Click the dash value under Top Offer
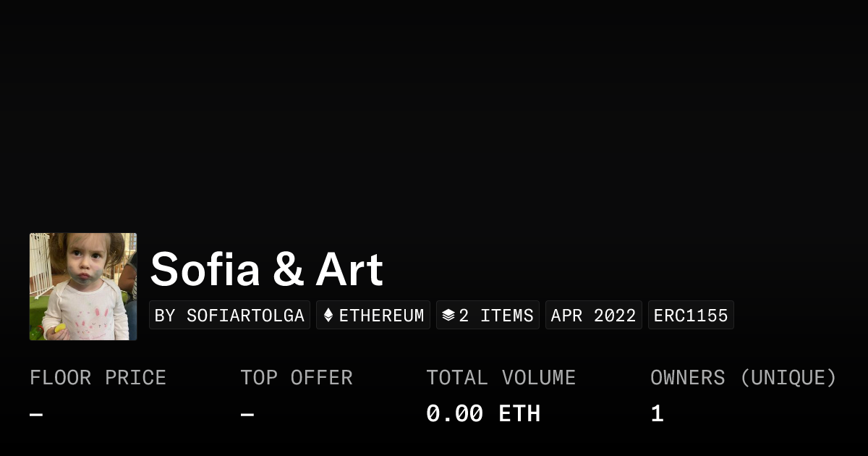The height and width of the screenshot is (456, 868). click(x=247, y=414)
